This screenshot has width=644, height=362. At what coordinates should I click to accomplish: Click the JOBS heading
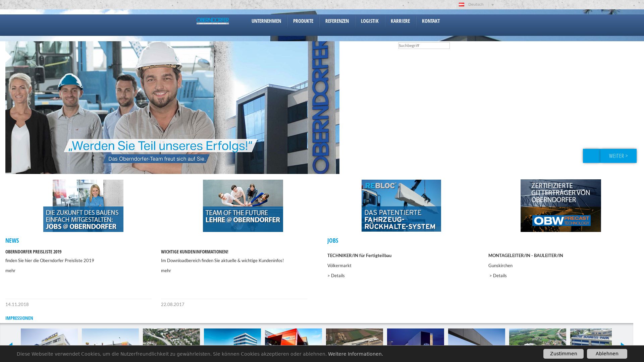click(333, 240)
